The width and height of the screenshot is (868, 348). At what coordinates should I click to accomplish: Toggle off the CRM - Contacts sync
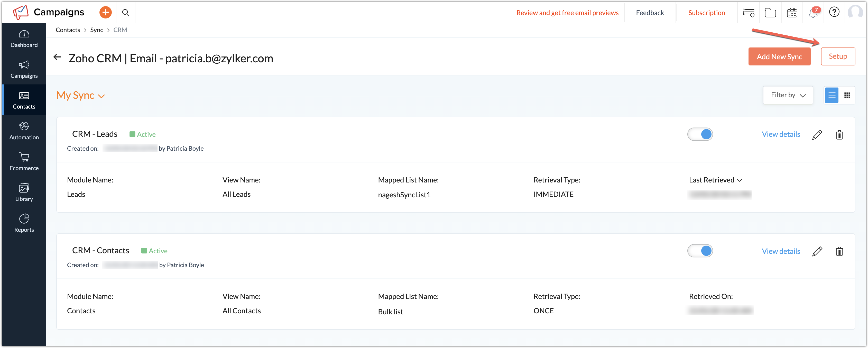click(x=700, y=251)
